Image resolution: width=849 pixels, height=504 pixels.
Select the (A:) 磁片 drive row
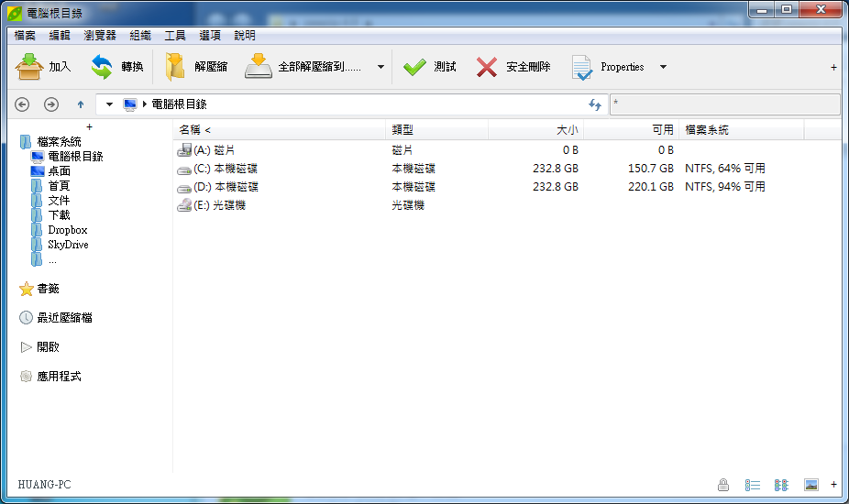pyautogui.click(x=507, y=150)
